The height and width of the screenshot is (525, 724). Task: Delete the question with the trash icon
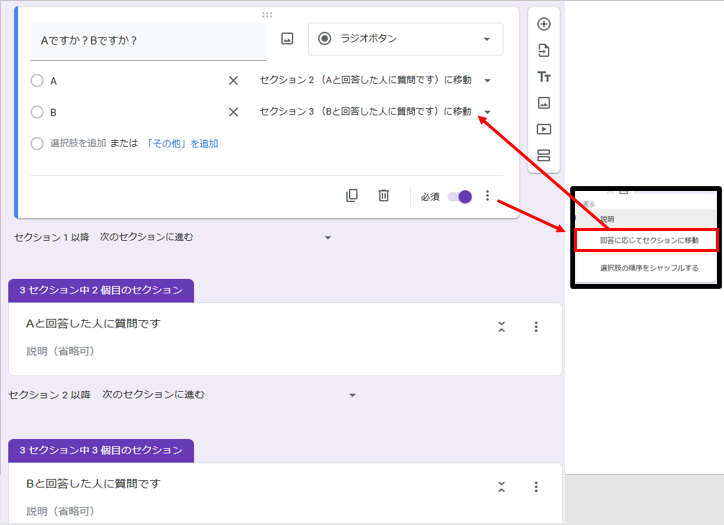point(383,196)
